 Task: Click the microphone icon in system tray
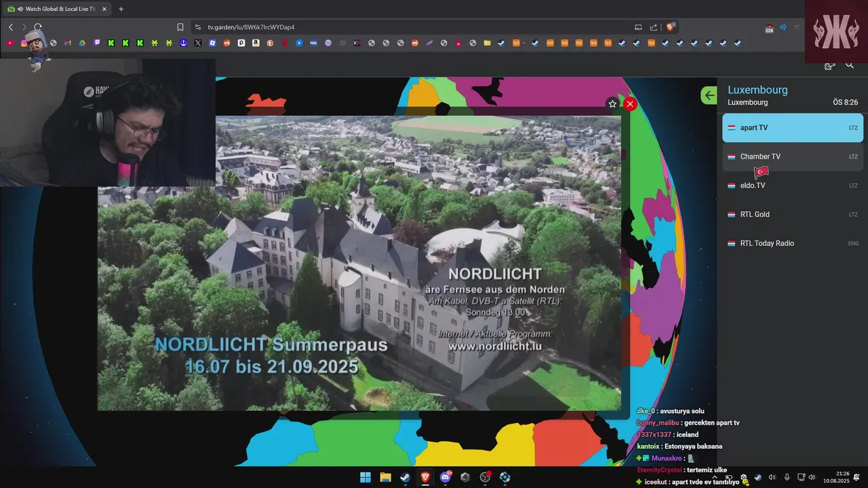pyautogui.click(x=787, y=477)
